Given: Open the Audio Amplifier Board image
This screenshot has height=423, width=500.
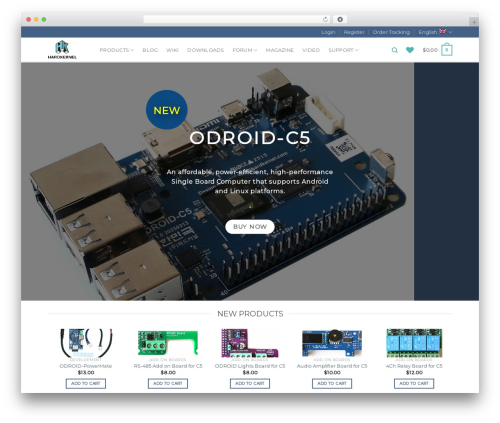Looking at the screenshot, I should (x=332, y=343).
